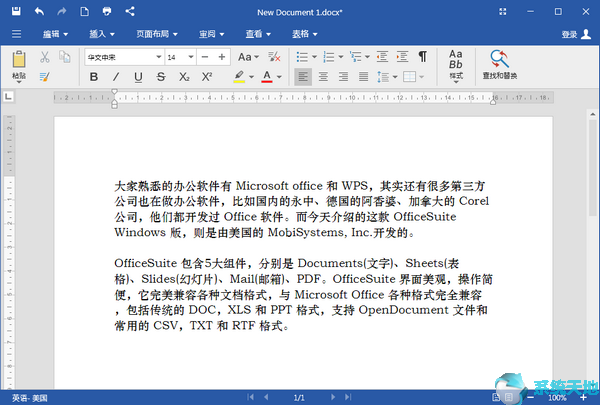Screen dimensions: 600x405
Task: Expand the bullet list dropdown arrow
Action: pyautogui.click(x=315, y=57)
